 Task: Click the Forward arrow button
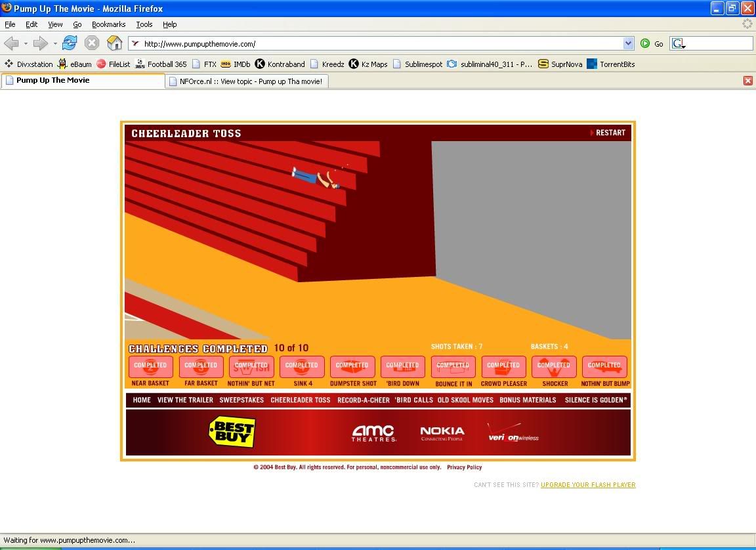41,43
